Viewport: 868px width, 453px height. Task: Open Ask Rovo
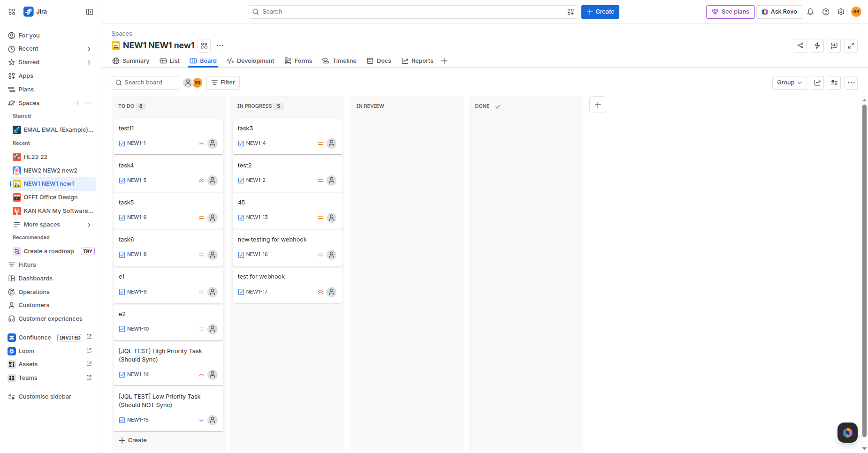(779, 12)
